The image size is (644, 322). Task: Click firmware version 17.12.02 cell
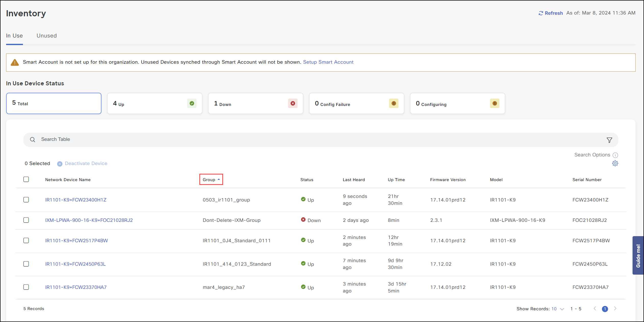pyautogui.click(x=441, y=264)
